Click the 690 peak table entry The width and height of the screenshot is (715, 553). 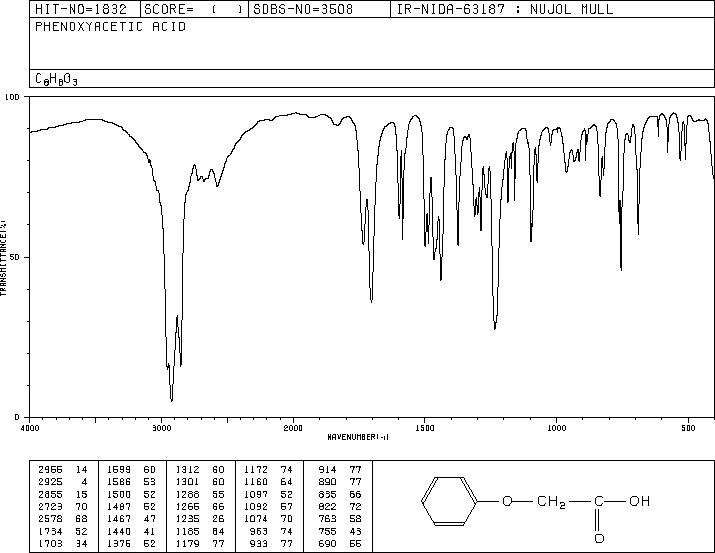[x=340, y=544]
